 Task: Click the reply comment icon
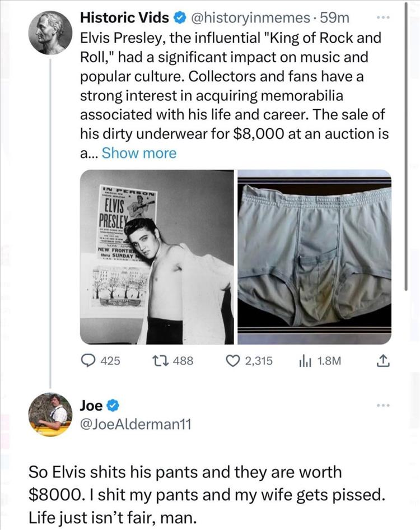(90, 361)
